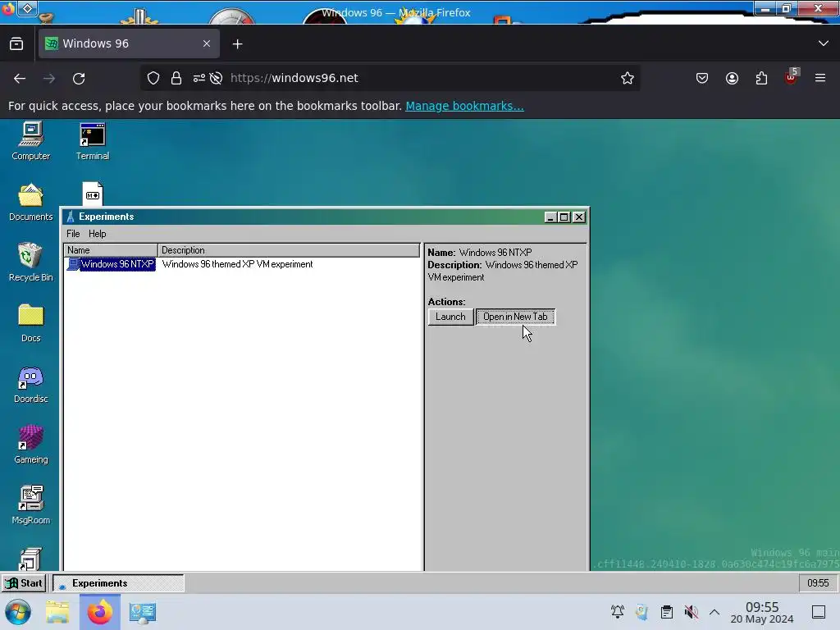Go back with Firefox back arrow
The height and width of the screenshot is (630, 840).
(20, 78)
